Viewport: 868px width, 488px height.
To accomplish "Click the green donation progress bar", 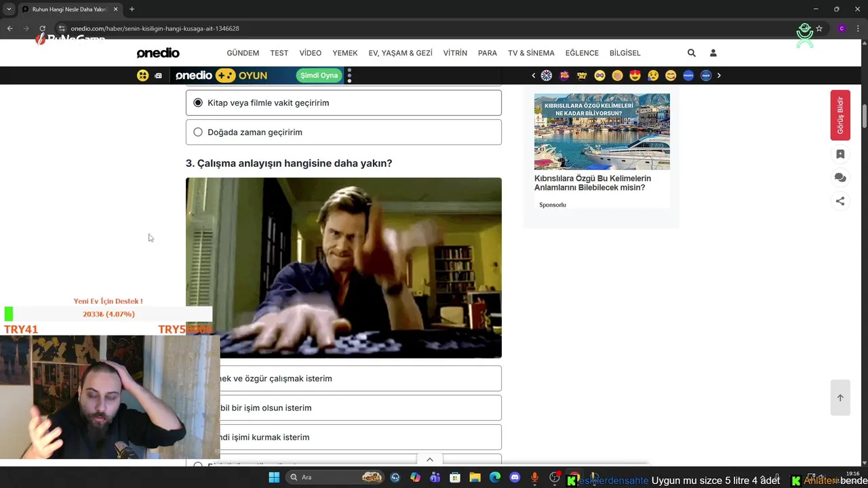I will click(108, 314).
